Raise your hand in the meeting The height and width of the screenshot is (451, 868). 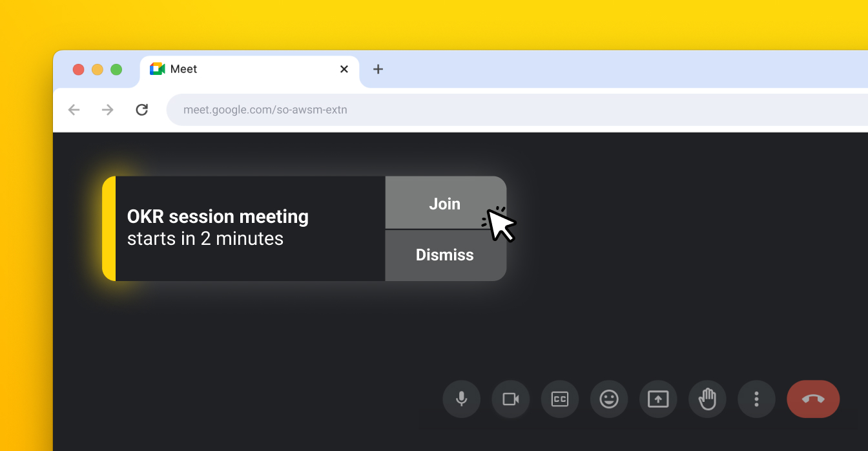[707, 399]
